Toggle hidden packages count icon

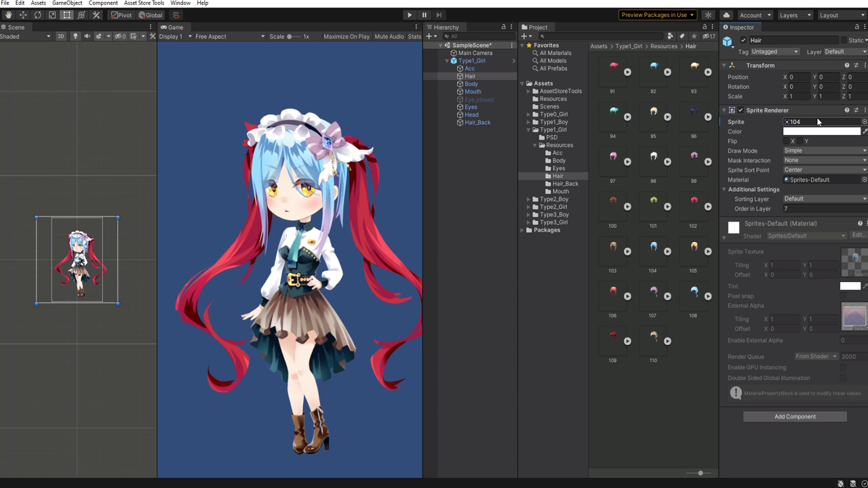709,36
